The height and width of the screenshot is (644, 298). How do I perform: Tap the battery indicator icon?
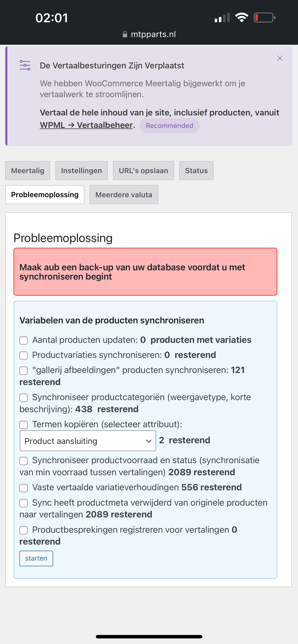[x=264, y=17]
